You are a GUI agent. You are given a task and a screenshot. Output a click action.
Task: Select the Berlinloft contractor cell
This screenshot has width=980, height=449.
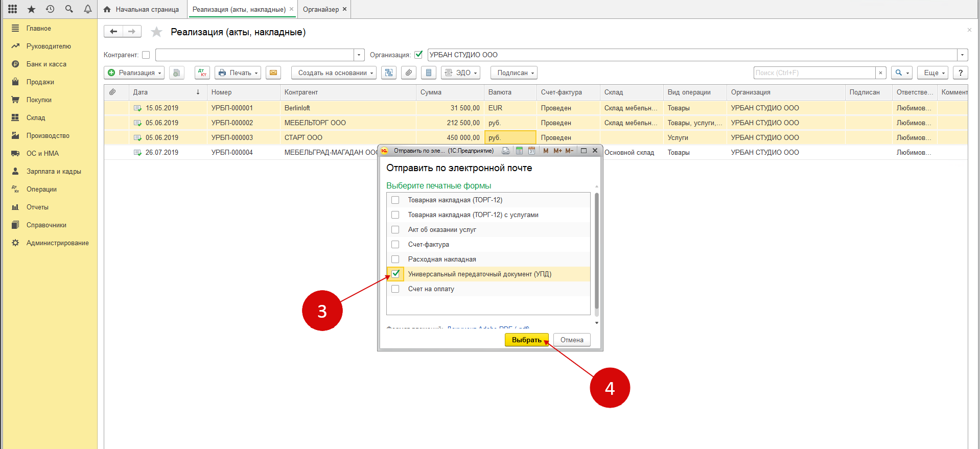point(348,108)
